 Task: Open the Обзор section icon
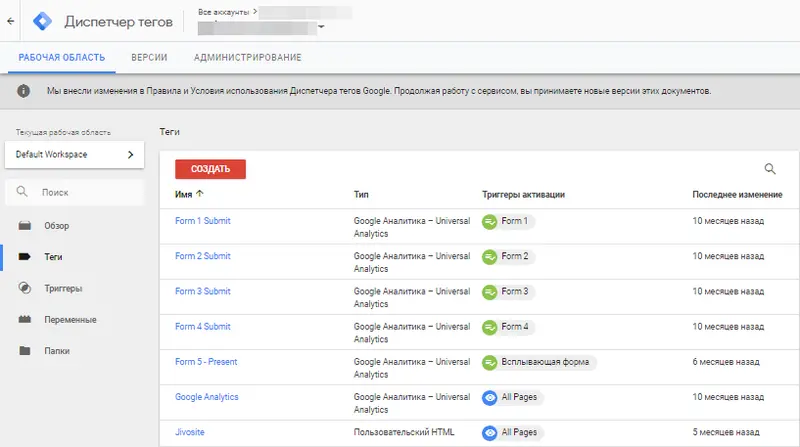click(24, 226)
